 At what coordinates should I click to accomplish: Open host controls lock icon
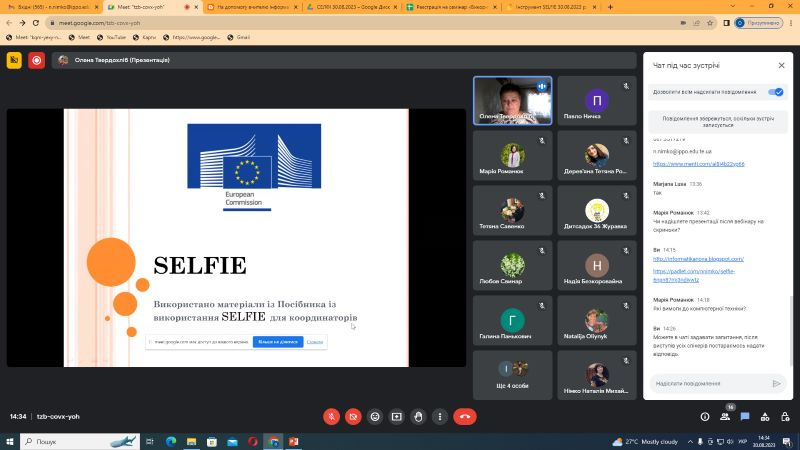click(785, 417)
